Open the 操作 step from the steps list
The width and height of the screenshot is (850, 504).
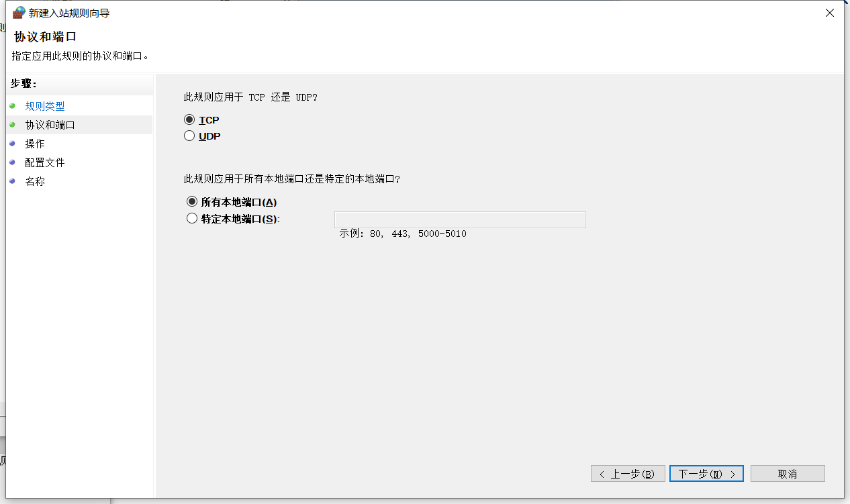click(36, 143)
